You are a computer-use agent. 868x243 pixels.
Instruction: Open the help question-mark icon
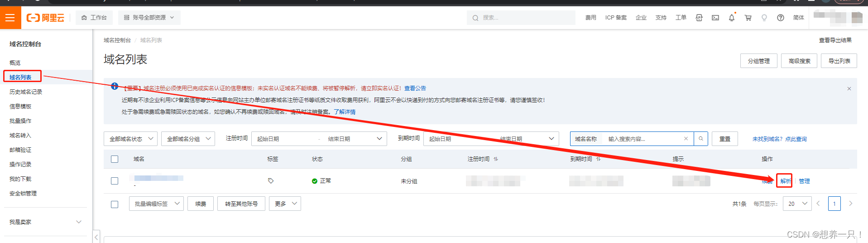coord(781,18)
